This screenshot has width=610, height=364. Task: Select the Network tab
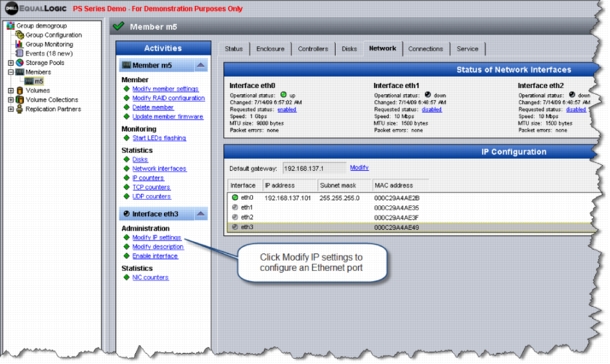(x=382, y=48)
